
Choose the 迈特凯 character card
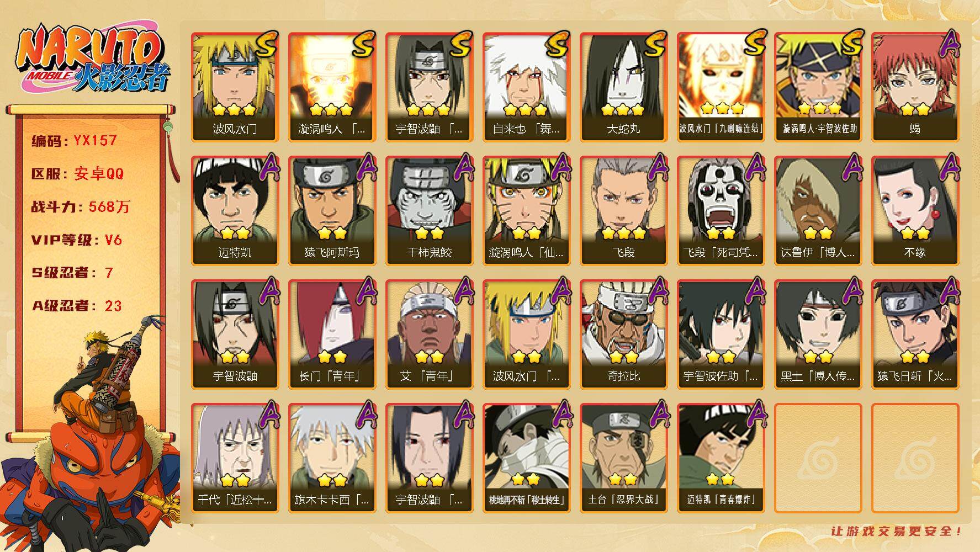pyautogui.click(x=235, y=211)
